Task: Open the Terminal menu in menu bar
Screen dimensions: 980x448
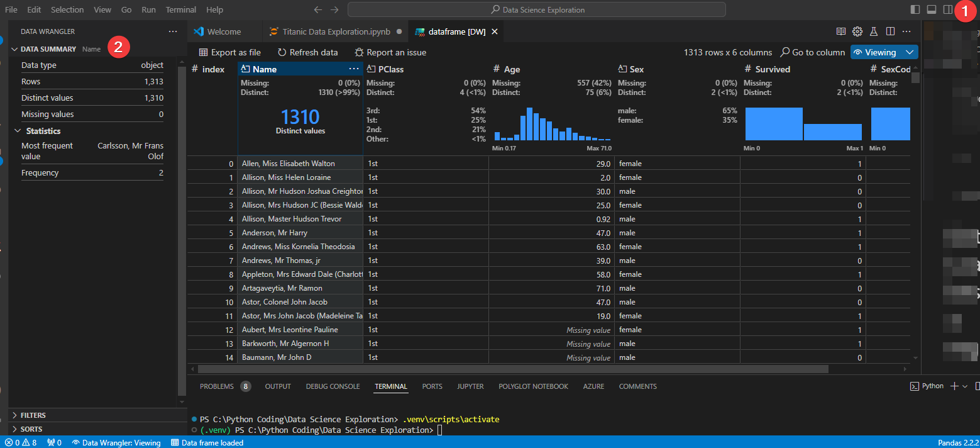Action: pos(181,9)
